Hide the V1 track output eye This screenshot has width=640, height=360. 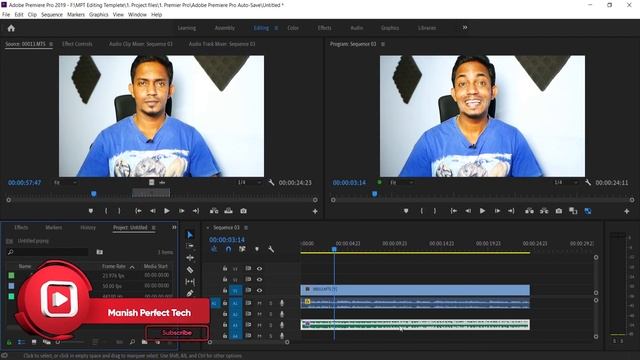click(259, 290)
